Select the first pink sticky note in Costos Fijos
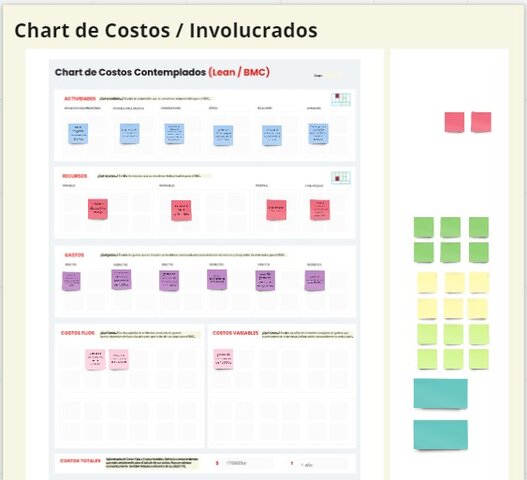Screen dimensions: 527x480 95,360
